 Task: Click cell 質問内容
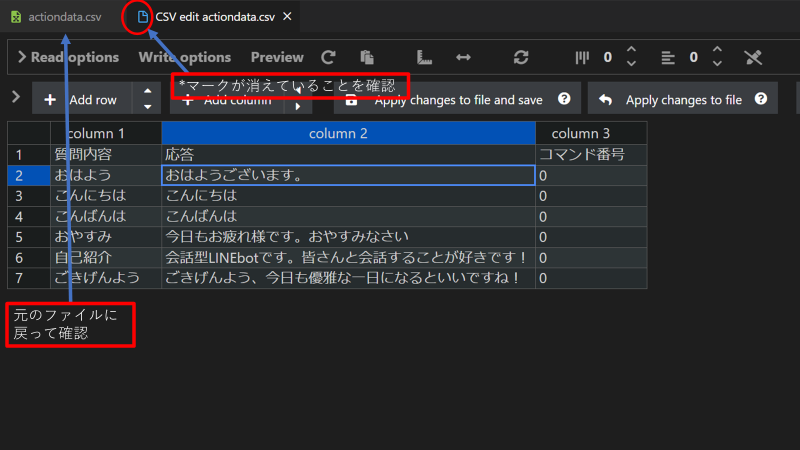(x=106, y=155)
